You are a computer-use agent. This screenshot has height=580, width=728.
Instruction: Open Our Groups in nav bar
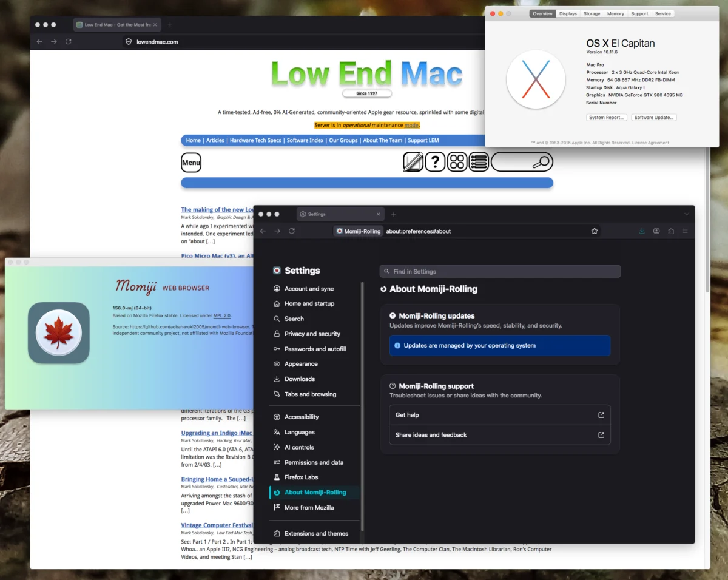[x=343, y=140]
